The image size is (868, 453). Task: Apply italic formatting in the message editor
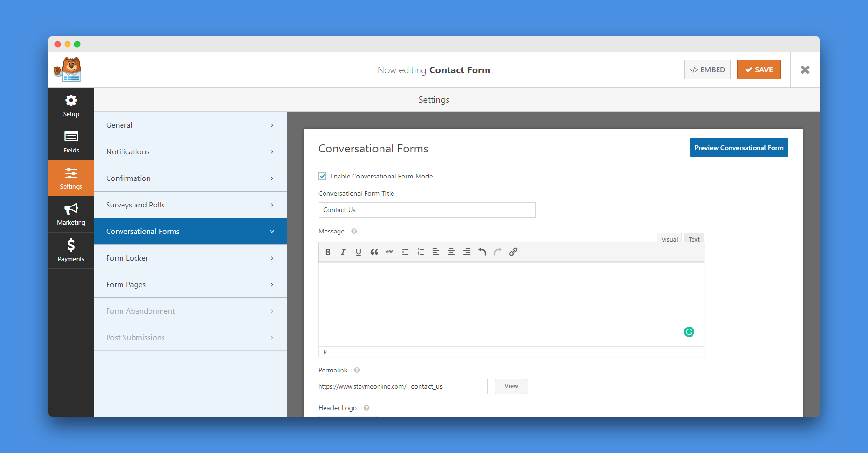343,251
